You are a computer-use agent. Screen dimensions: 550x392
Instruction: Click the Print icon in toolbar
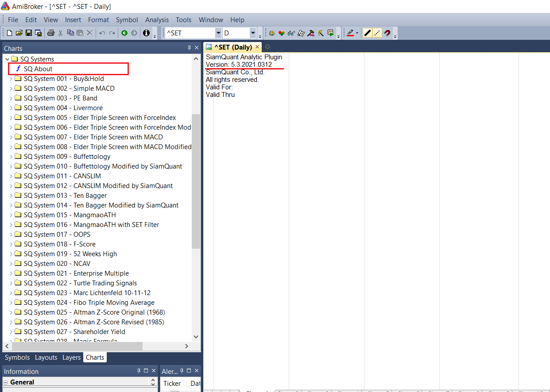pyautogui.click(x=50, y=33)
